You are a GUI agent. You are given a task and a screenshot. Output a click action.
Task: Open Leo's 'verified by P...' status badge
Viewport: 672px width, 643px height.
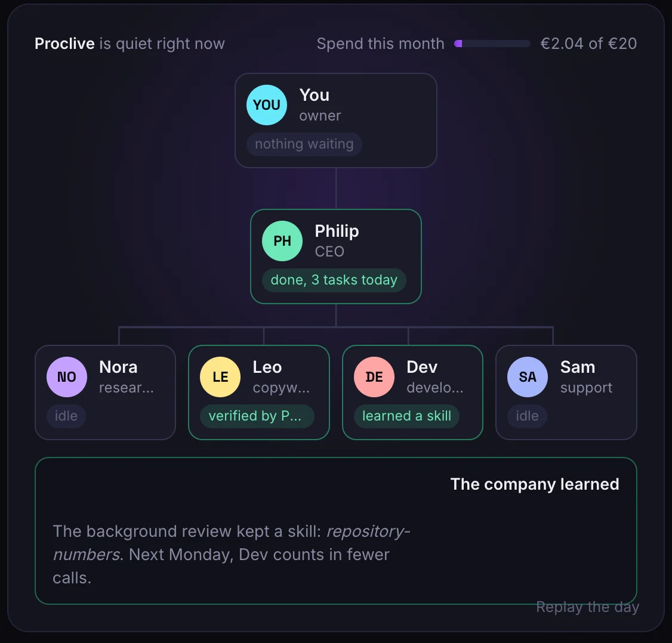pyautogui.click(x=257, y=416)
